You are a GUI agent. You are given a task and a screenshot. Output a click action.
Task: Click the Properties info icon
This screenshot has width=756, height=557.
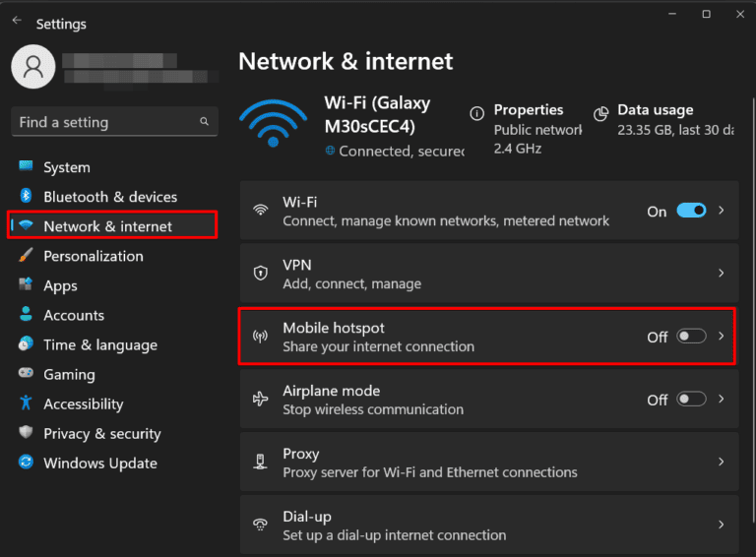pos(477,114)
